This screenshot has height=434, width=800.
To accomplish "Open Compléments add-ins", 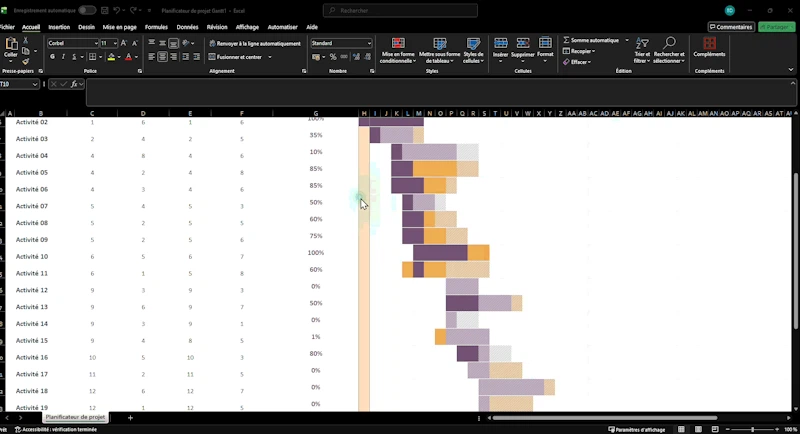I will (x=709, y=47).
